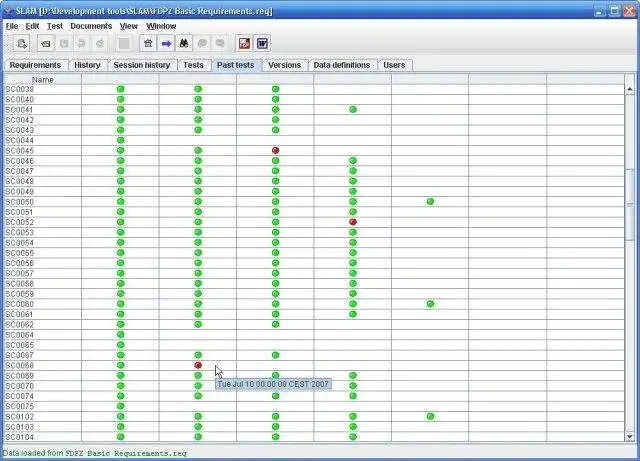This screenshot has height=461, width=640.
Task: Open the Test menu
Action: [55, 26]
